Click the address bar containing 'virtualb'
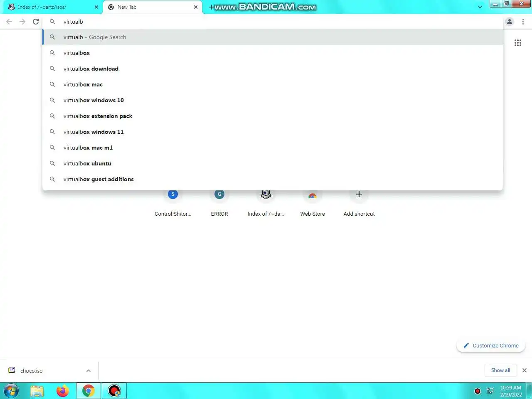 (x=273, y=22)
